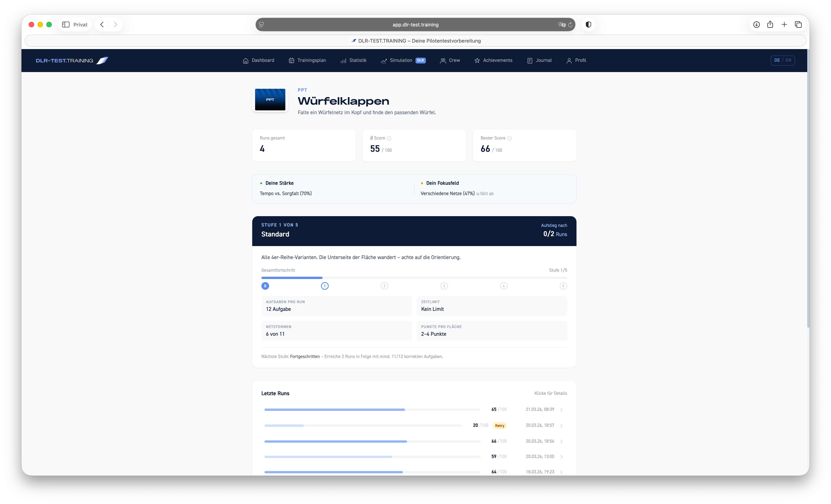
Task: Click the Gesamtfortschritt progress bar
Action: tap(414, 278)
